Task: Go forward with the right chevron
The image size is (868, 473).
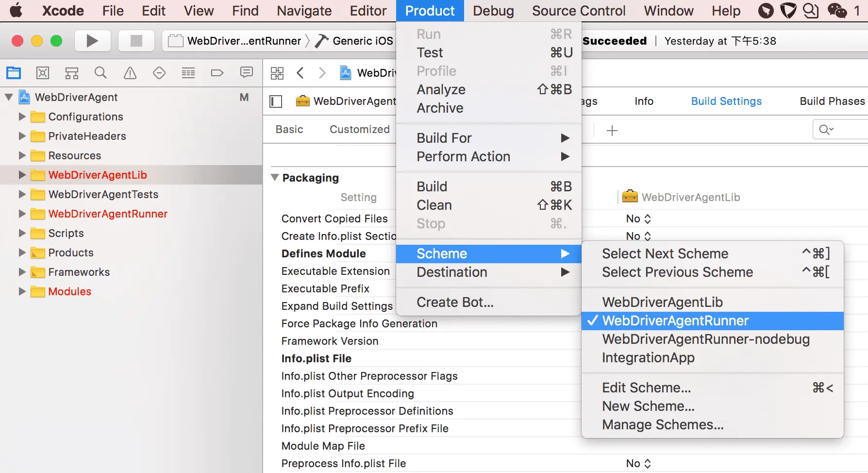Action: (322, 73)
